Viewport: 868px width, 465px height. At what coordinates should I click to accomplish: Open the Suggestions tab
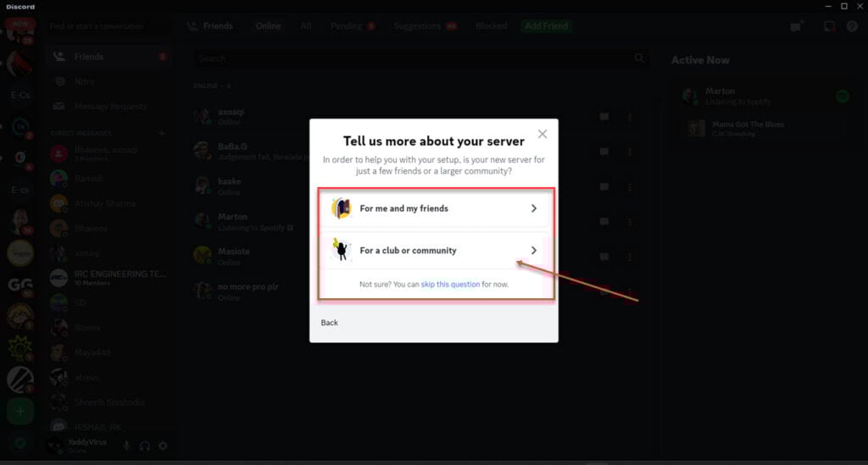425,26
